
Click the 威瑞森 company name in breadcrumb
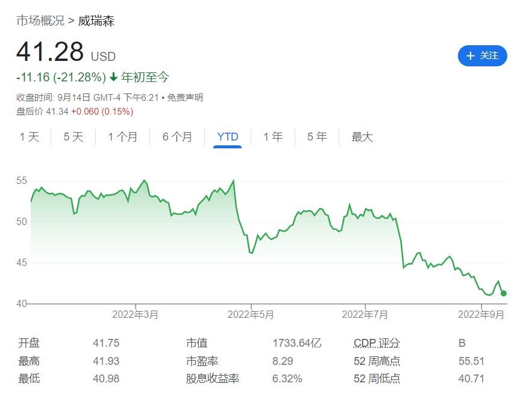pos(96,21)
